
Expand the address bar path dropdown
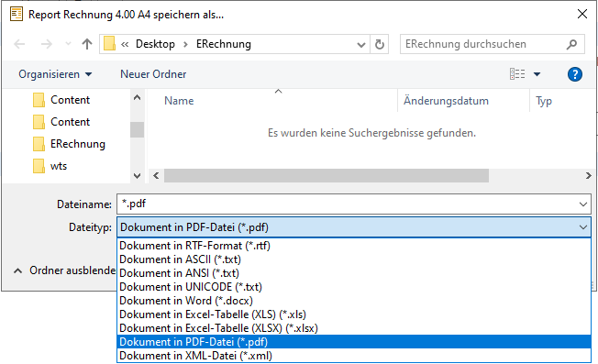coord(360,45)
